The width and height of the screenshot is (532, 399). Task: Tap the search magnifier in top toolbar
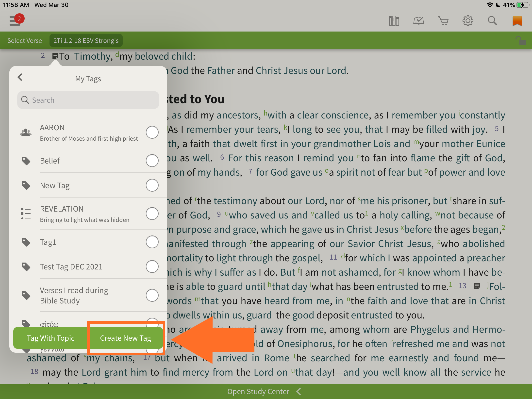click(492, 21)
